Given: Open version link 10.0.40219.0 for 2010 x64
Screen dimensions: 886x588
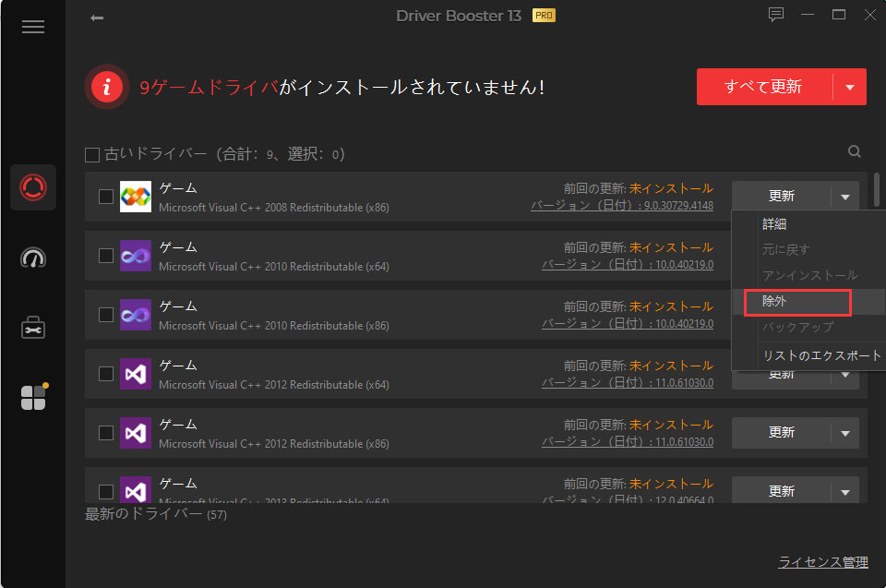Looking at the screenshot, I should 628,265.
